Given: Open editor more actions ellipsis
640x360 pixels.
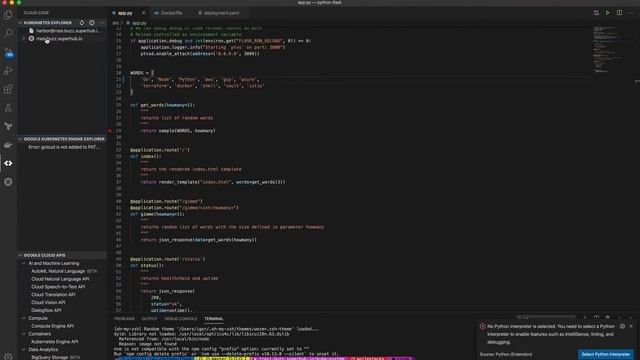Looking at the screenshot, I should tap(631, 13).
